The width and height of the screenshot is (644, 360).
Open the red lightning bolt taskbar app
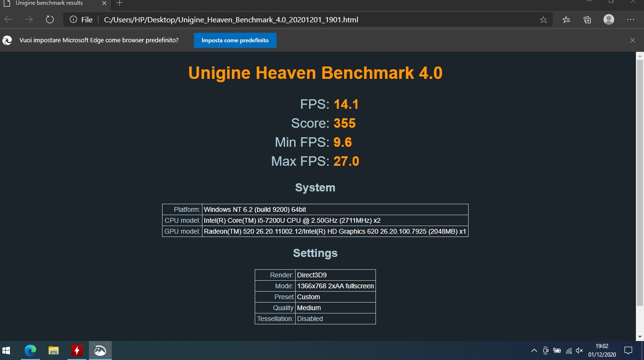[x=77, y=351]
